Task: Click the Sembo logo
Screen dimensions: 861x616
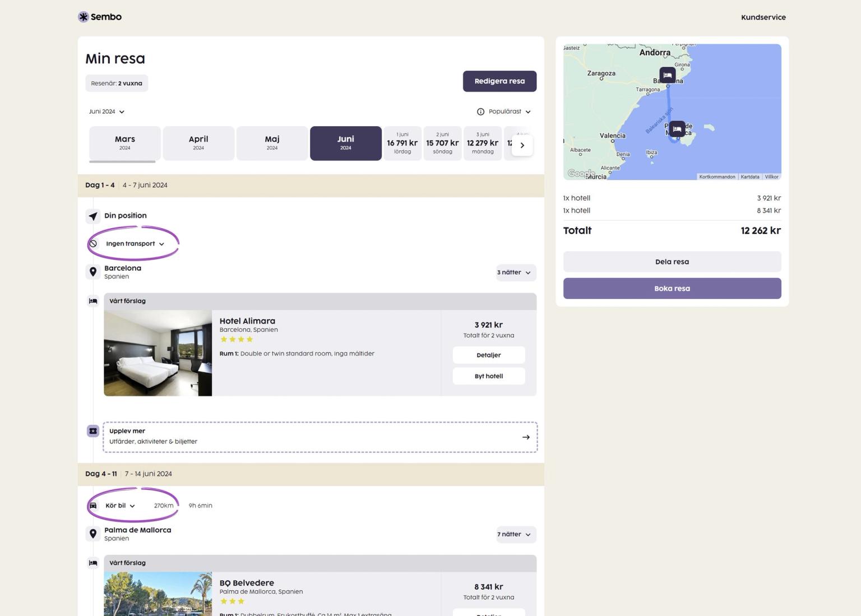Action: (x=100, y=17)
